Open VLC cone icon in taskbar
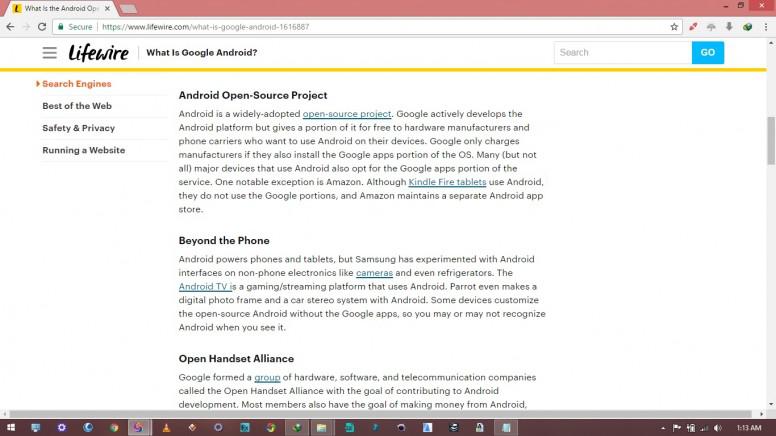 [166, 428]
